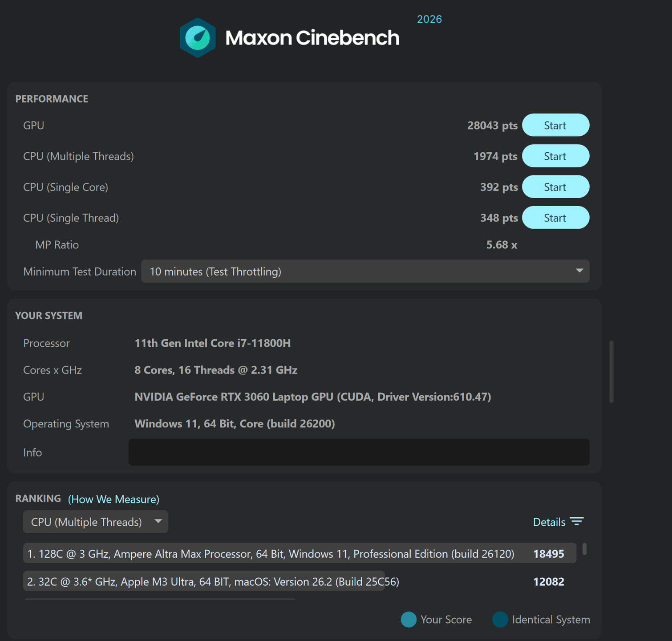The width and height of the screenshot is (672, 641).
Task: Click the Maxon Cinebench title text
Action: (x=312, y=38)
